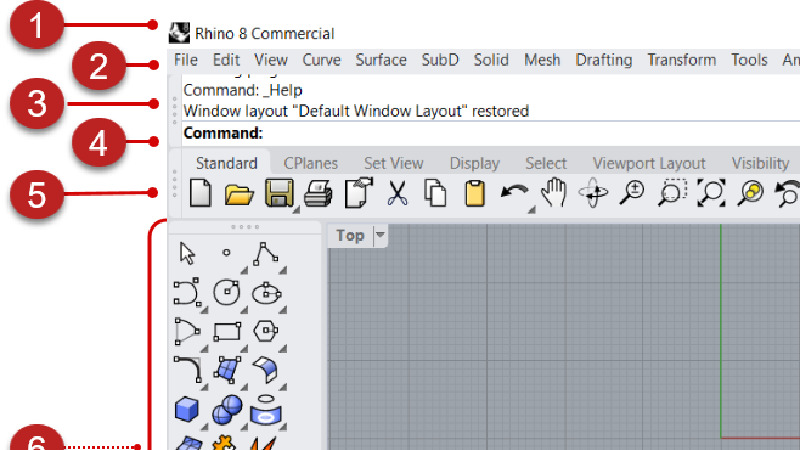Open the SubD menu
This screenshot has height=450, width=800.
pyautogui.click(x=440, y=60)
